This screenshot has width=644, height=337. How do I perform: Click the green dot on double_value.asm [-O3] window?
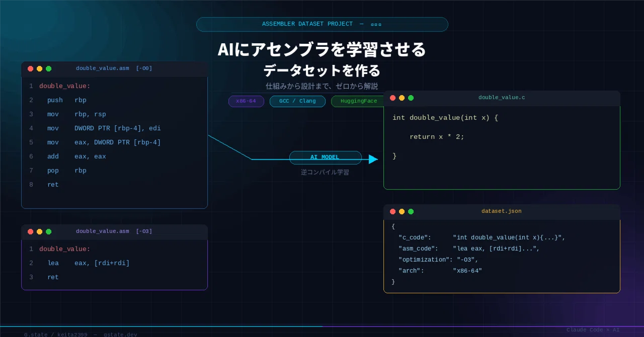click(x=48, y=232)
